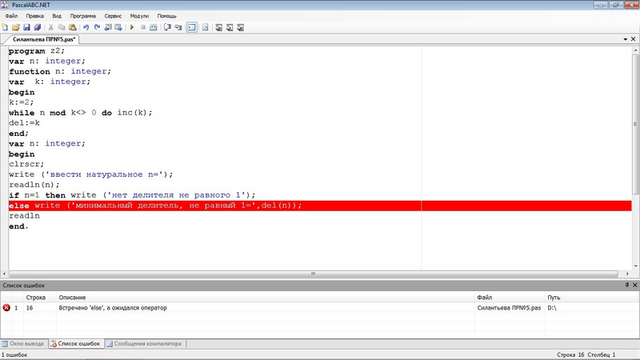This screenshot has width=640, height=360.
Task: Click the Redo arrow icon
Action: (97, 27)
